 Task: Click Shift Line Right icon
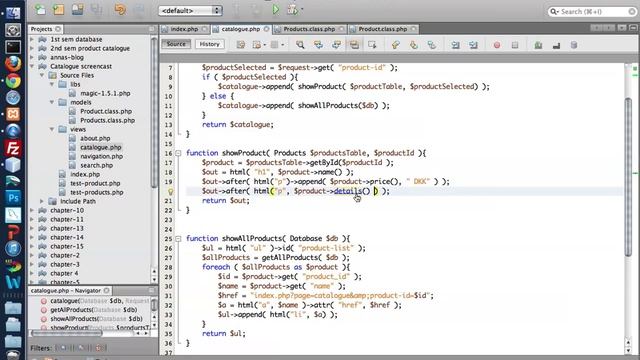(473, 45)
